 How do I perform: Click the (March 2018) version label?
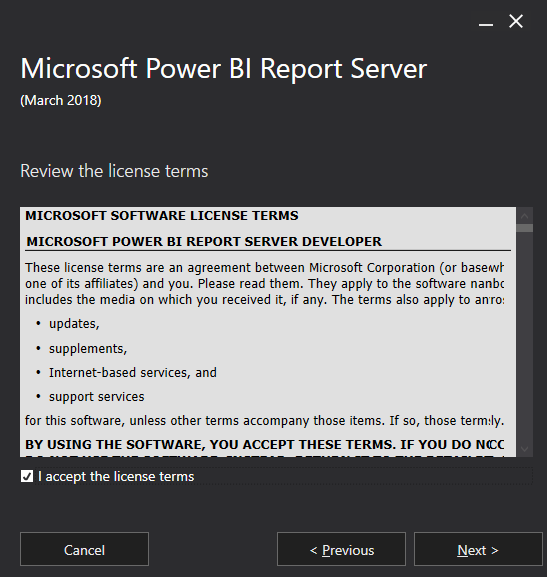click(x=61, y=100)
